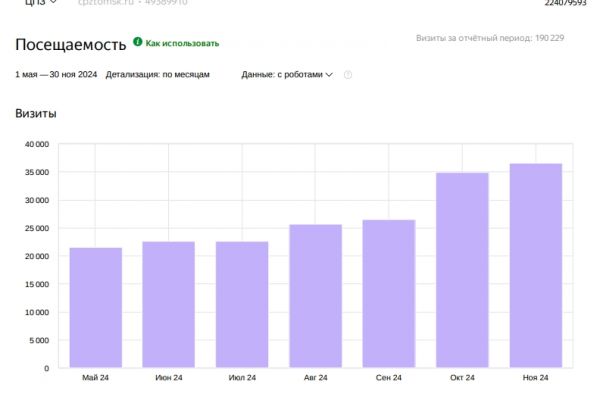Open the 'Данные: с роботами' dropdown
Screen dimensions: 600x400
287,75
